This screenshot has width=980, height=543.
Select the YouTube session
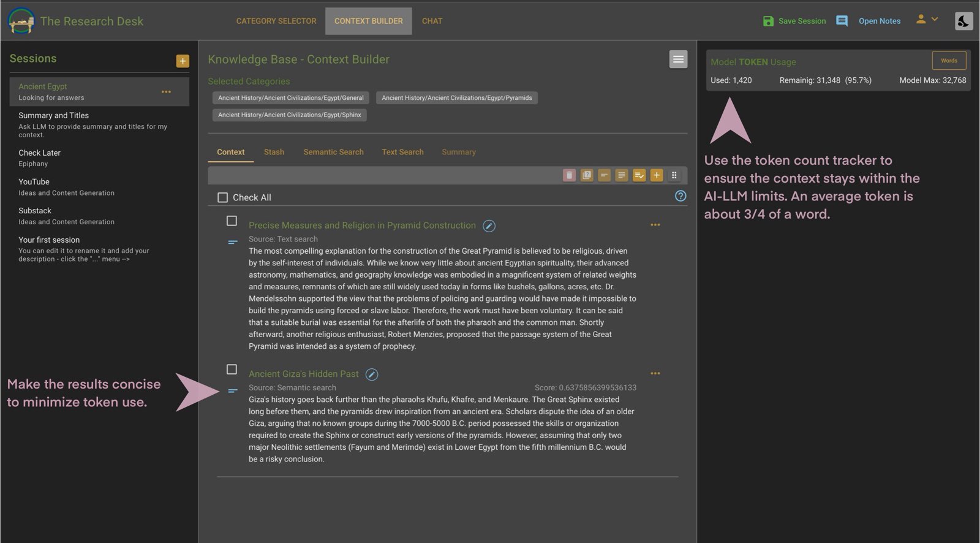[99, 187]
